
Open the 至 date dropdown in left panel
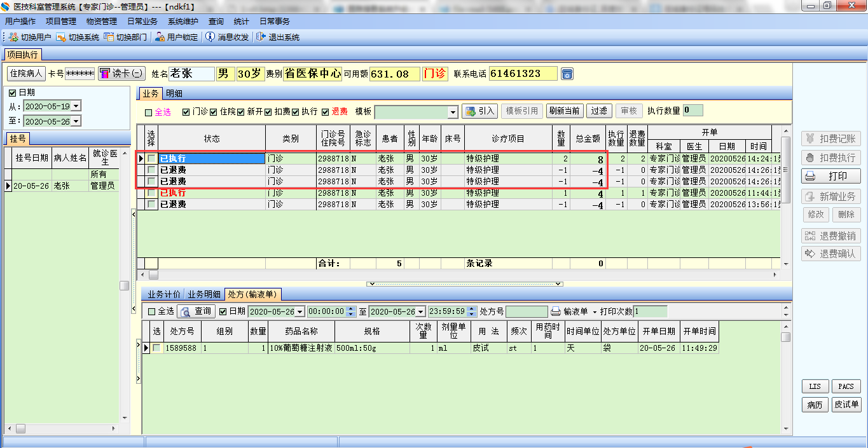[76, 121]
